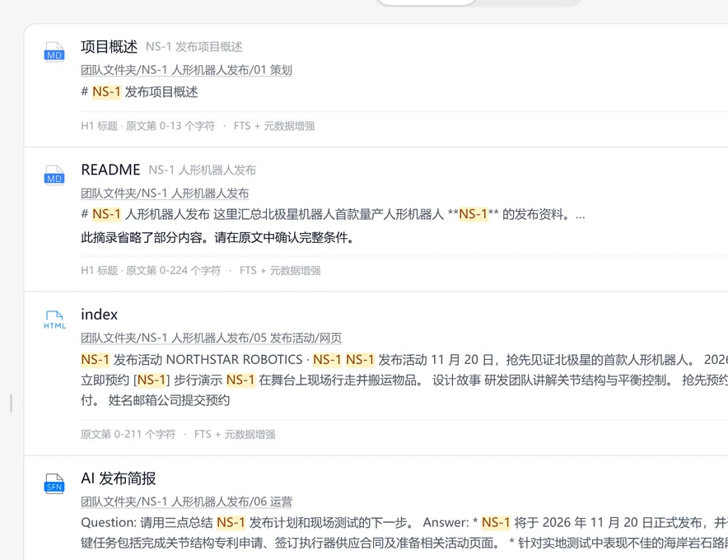The image size is (728, 560).
Task: Click the MD file icon for README
Action: coord(54,175)
